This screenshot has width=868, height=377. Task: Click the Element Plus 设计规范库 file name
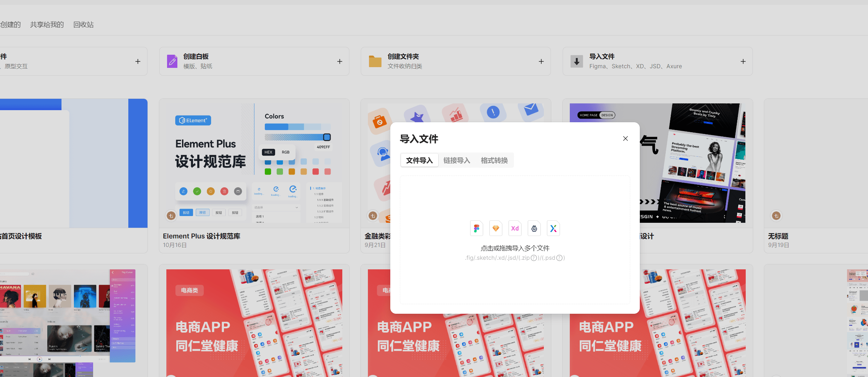tap(202, 236)
